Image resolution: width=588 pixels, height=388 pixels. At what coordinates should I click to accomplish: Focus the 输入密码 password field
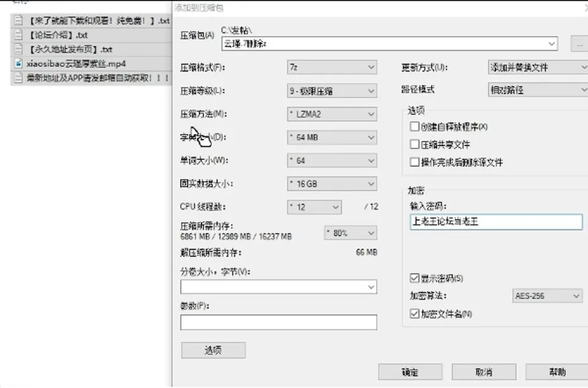[x=496, y=222]
